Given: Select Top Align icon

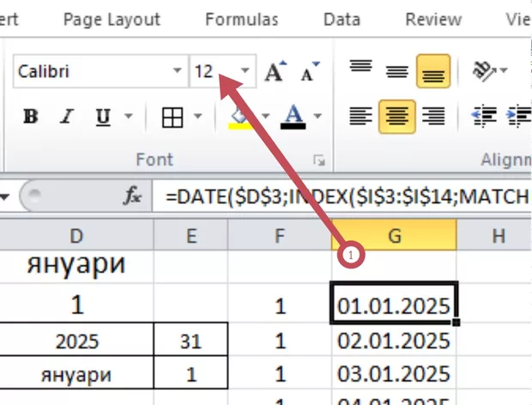Looking at the screenshot, I should 360,66.
